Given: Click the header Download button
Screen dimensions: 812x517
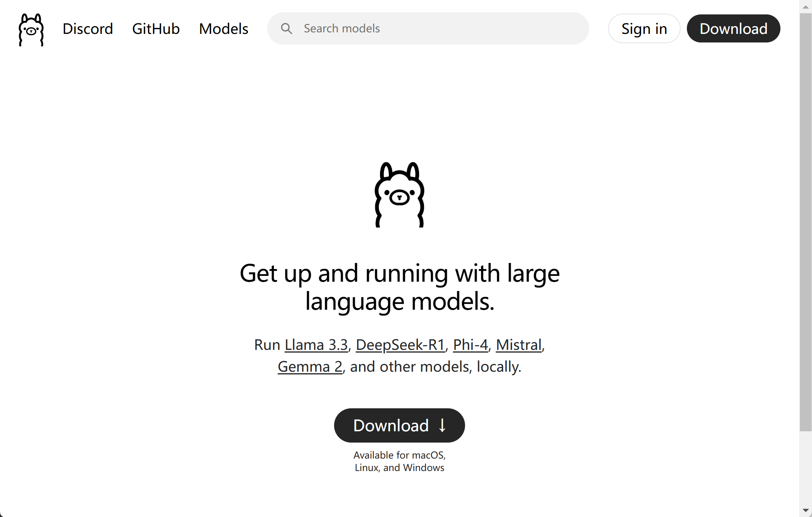Looking at the screenshot, I should (x=733, y=28).
